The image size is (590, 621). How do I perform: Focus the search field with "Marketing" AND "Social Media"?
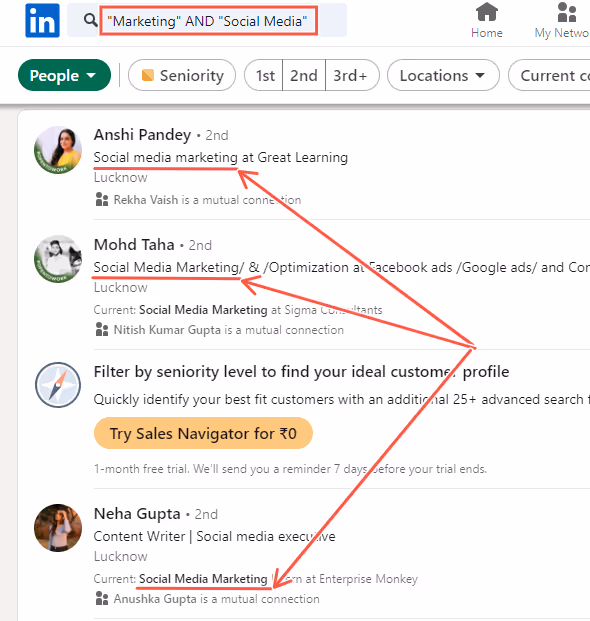point(208,21)
